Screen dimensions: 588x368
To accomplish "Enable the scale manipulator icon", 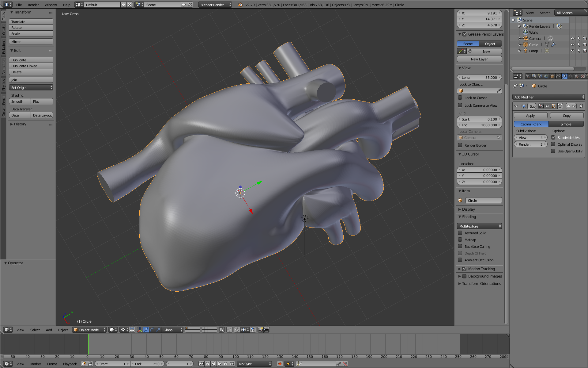I will pyautogui.click(x=158, y=330).
